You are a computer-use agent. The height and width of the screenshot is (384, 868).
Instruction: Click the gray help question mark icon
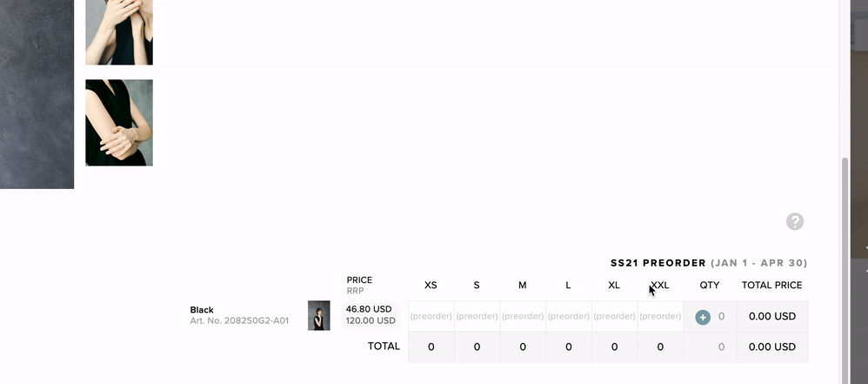795,221
